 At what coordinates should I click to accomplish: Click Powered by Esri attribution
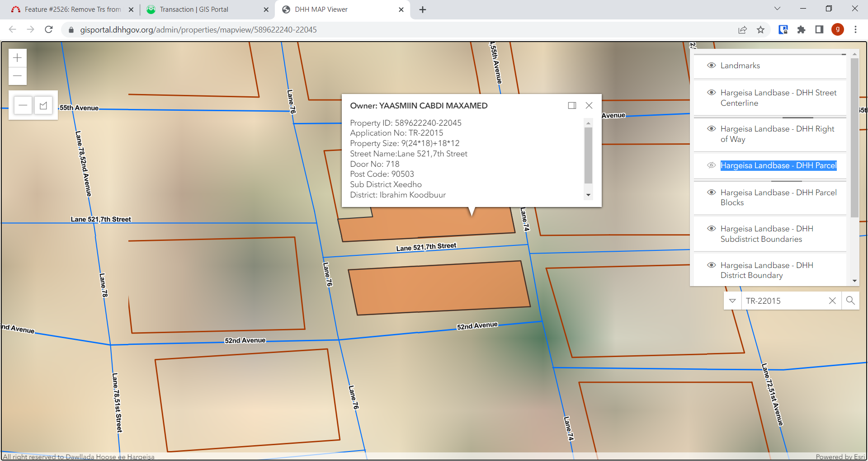coord(840,456)
